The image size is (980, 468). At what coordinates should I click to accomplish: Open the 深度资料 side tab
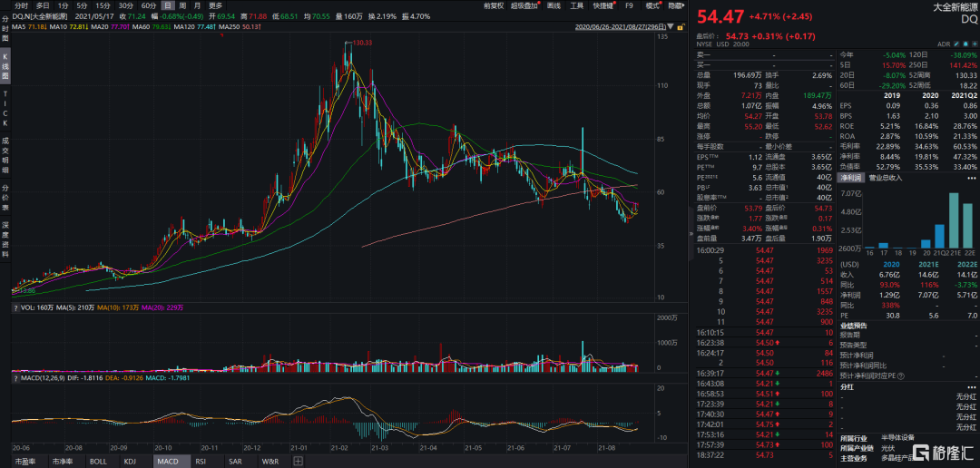point(5,239)
